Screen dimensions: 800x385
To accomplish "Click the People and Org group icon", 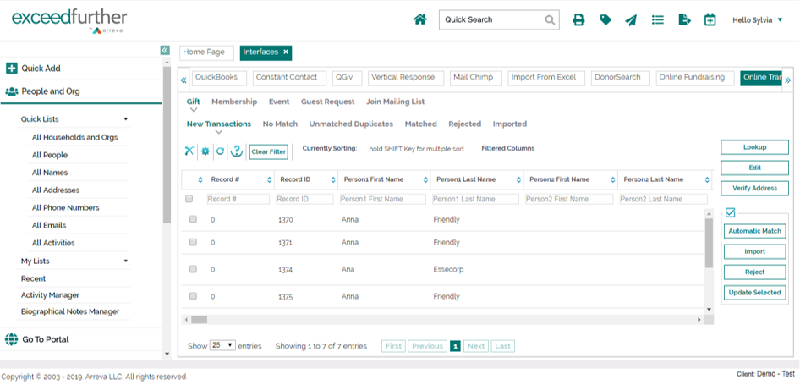I will point(11,92).
